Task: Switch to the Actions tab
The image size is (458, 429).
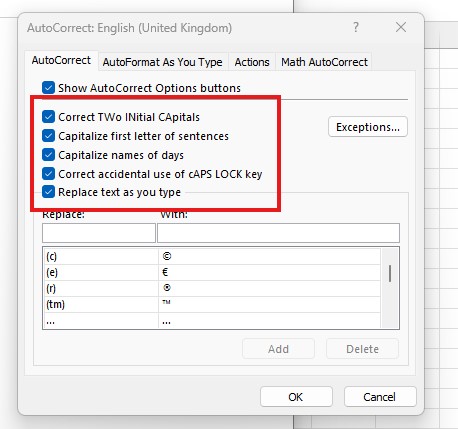Action: tap(252, 62)
